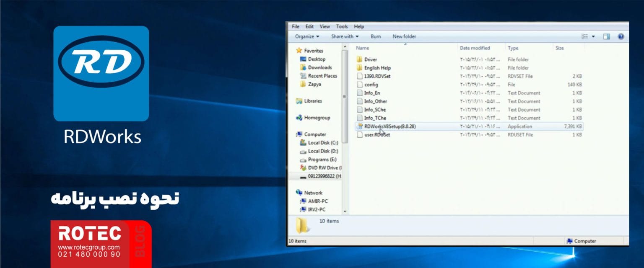Click the Burn toolbar button
This screenshot has width=644, height=268.
[376, 36]
